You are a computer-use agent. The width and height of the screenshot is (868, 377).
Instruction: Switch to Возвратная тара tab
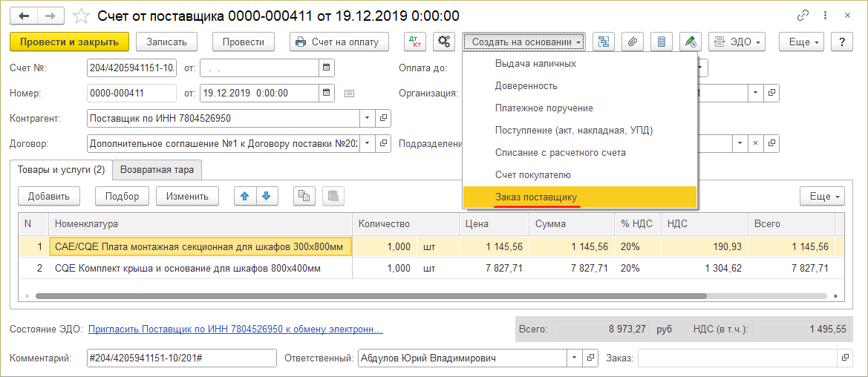click(x=157, y=170)
